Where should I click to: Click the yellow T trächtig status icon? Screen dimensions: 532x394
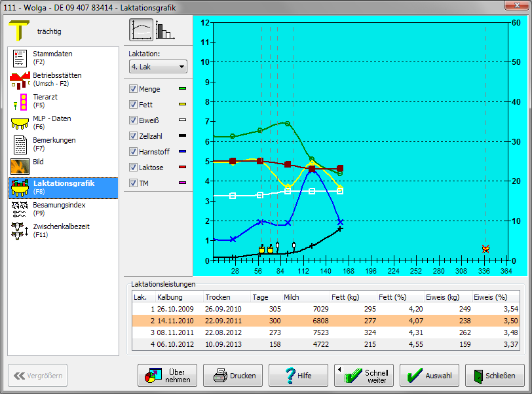tap(19, 30)
